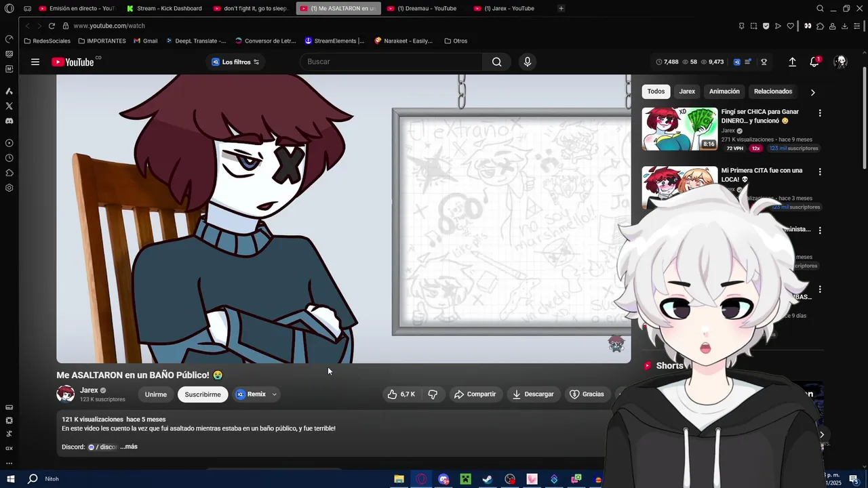Go to the YouTube home logo
This screenshot has width=868, height=488.
tap(73, 62)
